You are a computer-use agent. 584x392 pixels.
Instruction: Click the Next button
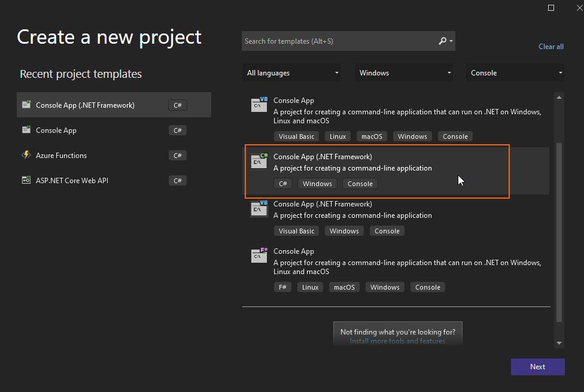tap(537, 367)
